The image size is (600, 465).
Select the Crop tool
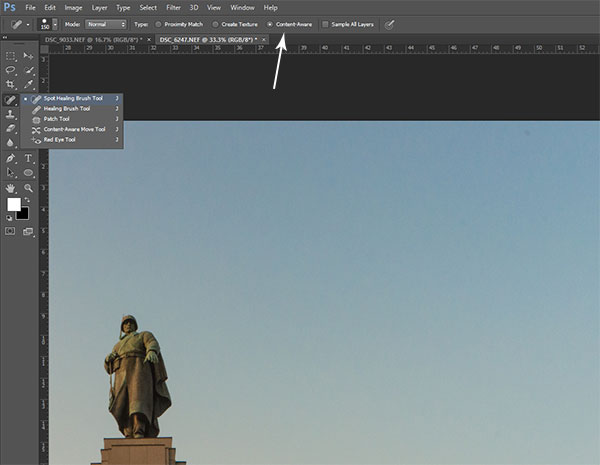click(10, 85)
